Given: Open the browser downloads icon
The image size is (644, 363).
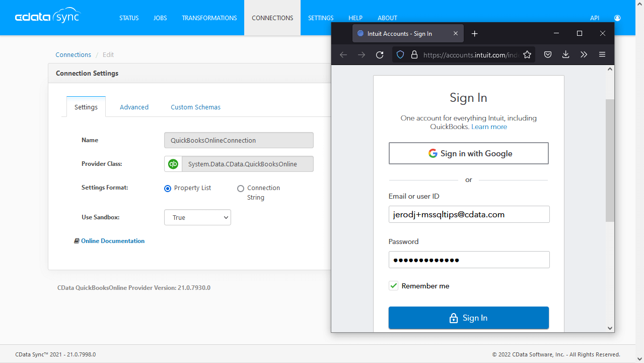Looking at the screenshot, I should click(565, 54).
